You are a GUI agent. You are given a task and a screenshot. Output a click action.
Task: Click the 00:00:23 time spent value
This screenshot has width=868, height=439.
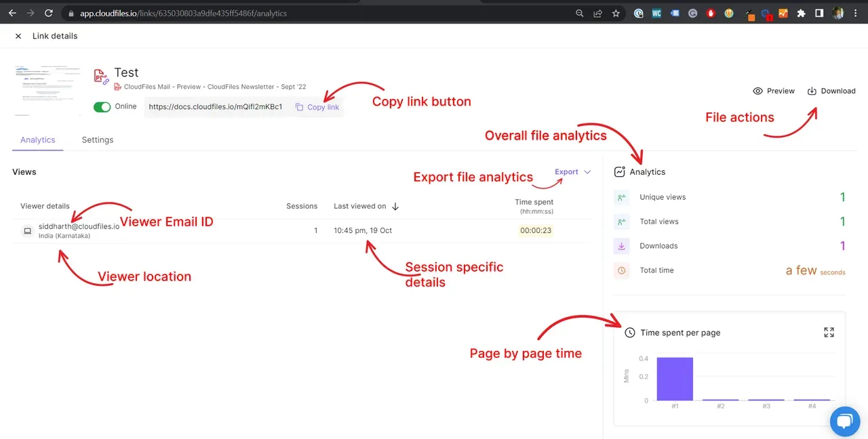pos(536,230)
